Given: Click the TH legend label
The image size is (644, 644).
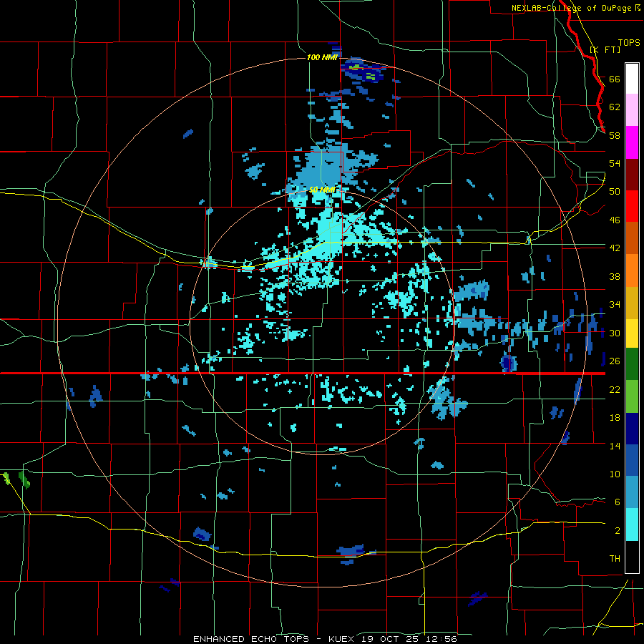Looking at the screenshot, I should point(615,558).
